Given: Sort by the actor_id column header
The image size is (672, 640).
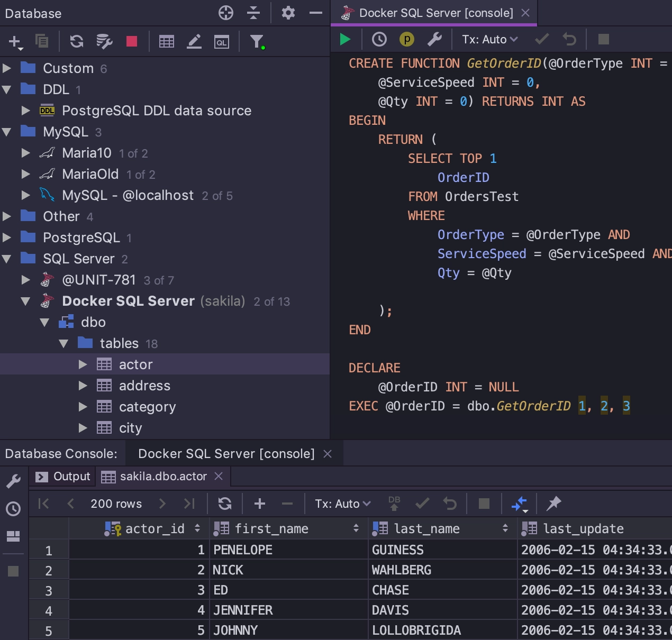Looking at the screenshot, I should [139, 528].
